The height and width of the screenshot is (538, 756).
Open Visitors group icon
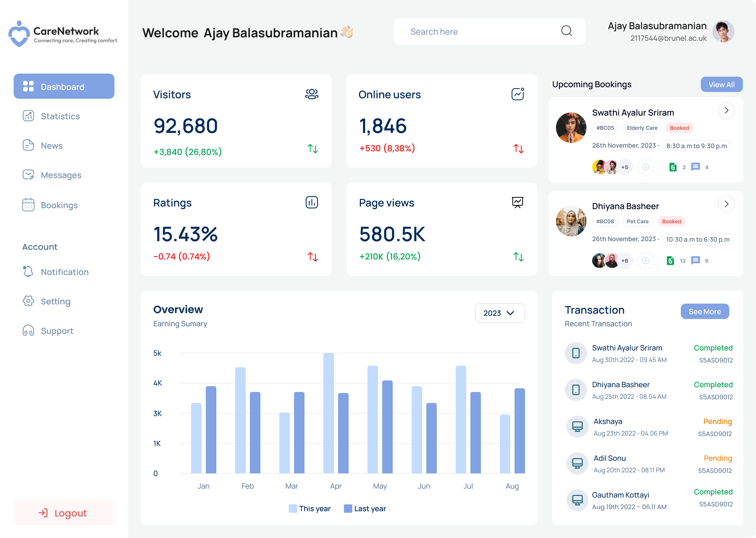312,94
